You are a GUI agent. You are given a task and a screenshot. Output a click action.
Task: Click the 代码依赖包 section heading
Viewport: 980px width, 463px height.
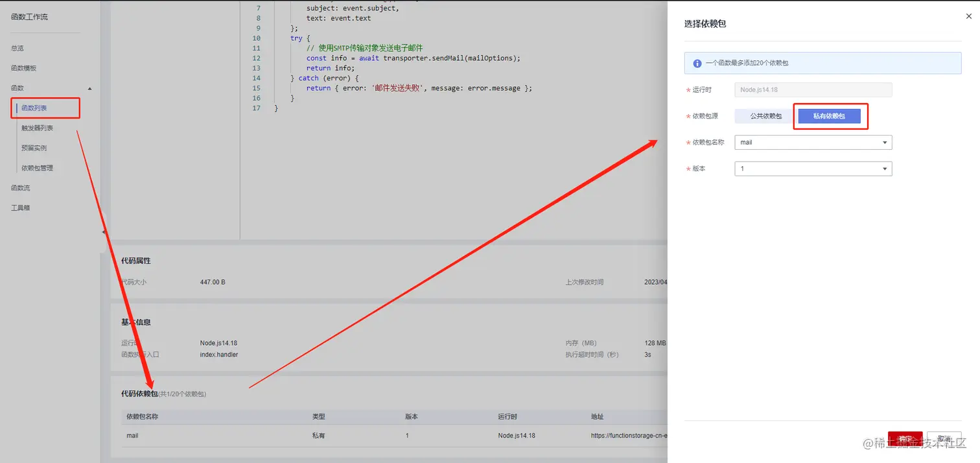139,394
